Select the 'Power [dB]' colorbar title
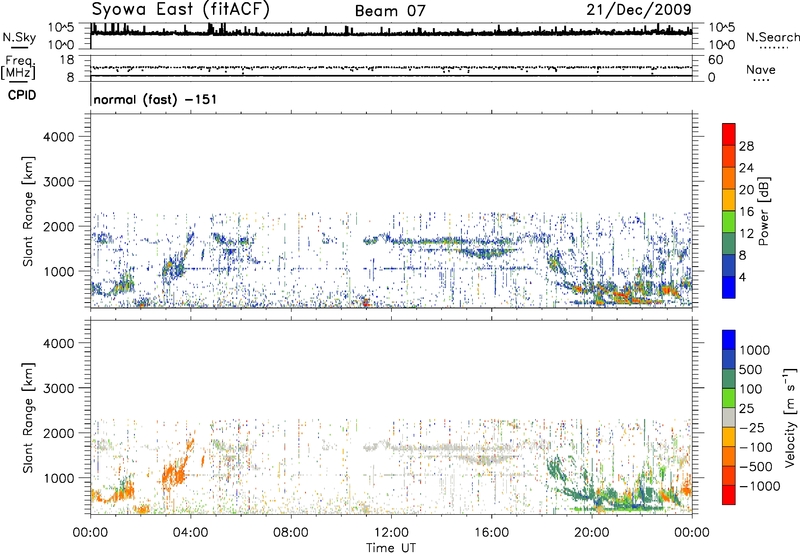The width and height of the screenshot is (800, 554). click(764, 211)
